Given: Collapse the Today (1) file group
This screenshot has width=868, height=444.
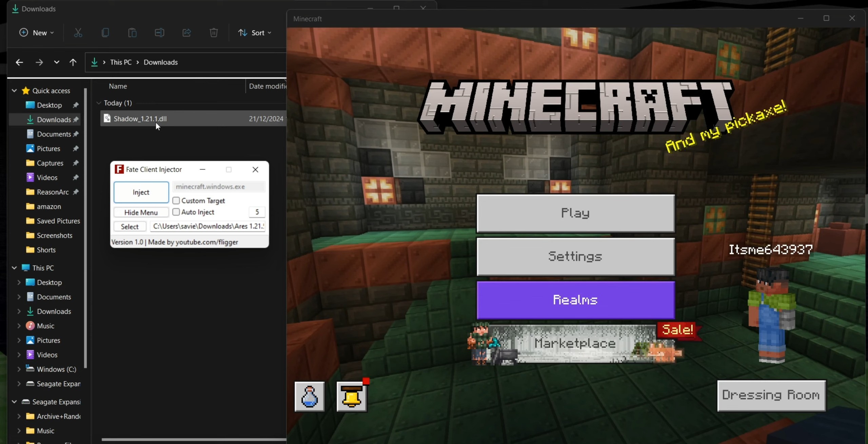Looking at the screenshot, I should point(99,103).
